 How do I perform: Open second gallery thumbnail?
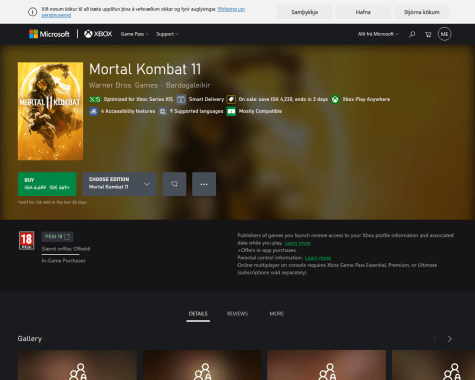coord(202,365)
